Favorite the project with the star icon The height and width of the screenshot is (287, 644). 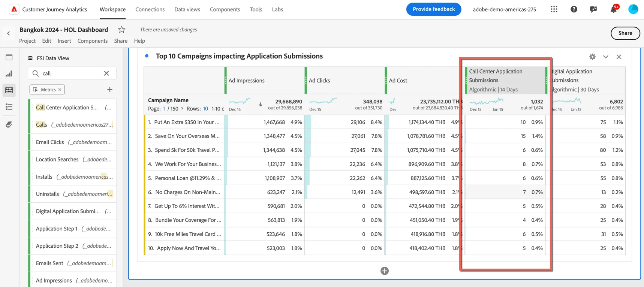point(121,30)
